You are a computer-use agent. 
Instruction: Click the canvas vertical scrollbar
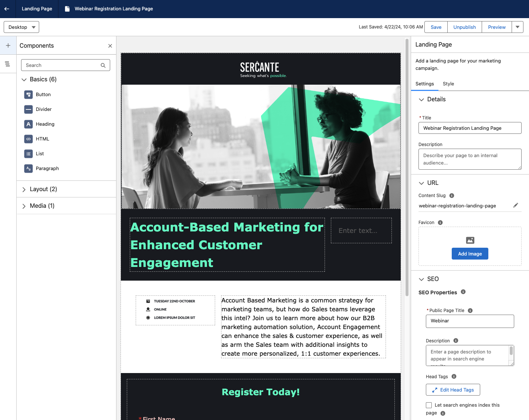pyautogui.click(x=407, y=167)
